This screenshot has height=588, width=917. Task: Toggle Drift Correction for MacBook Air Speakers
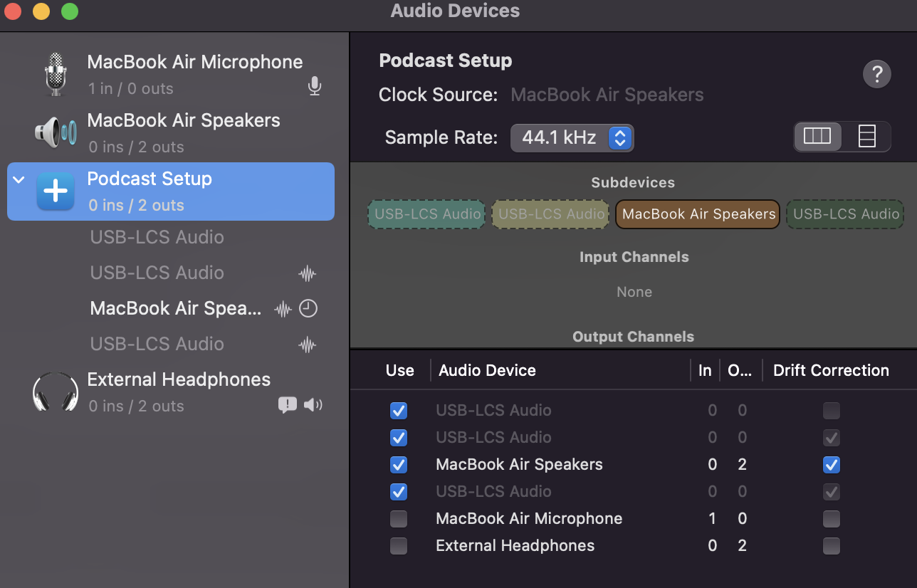[x=831, y=465]
